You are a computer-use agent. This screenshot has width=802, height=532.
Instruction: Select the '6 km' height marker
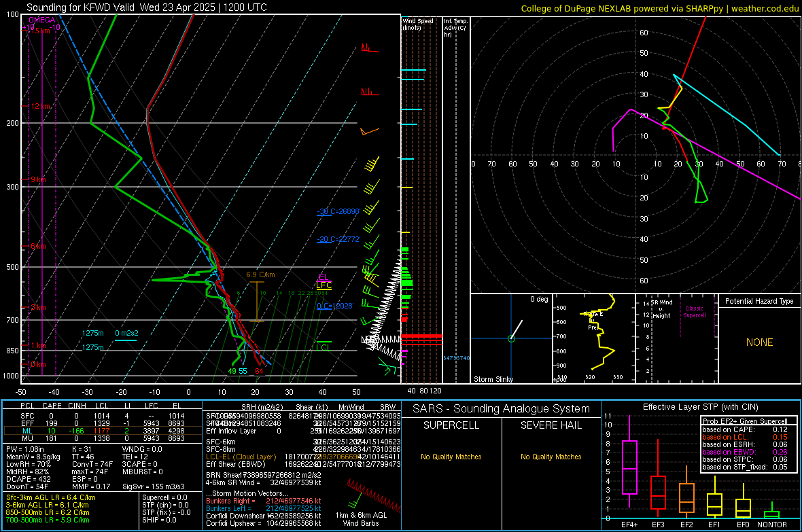pyautogui.click(x=38, y=246)
